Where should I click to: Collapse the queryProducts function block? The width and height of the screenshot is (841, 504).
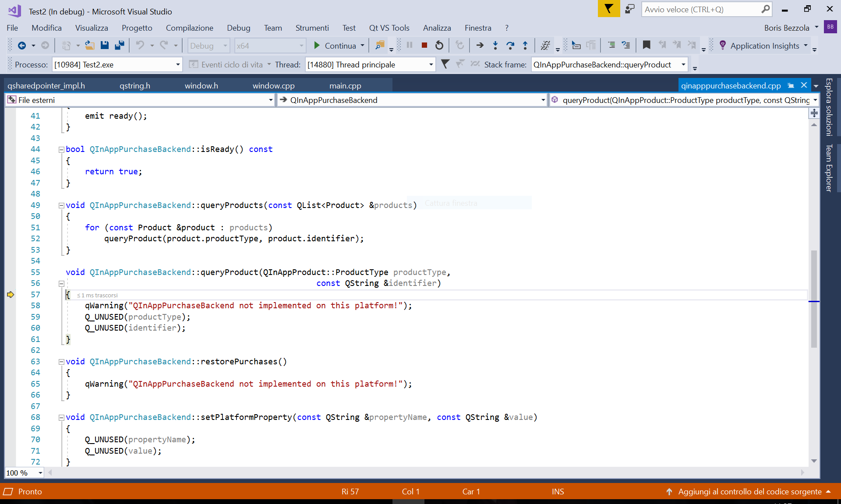(x=61, y=205)
